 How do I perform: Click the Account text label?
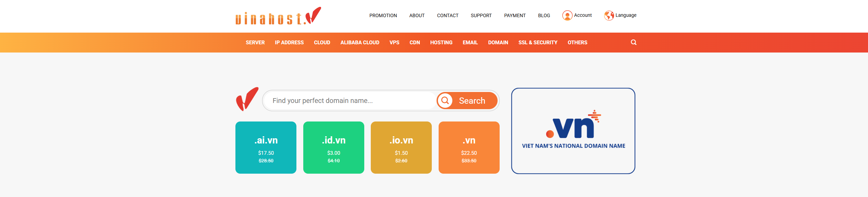(583, 15)
